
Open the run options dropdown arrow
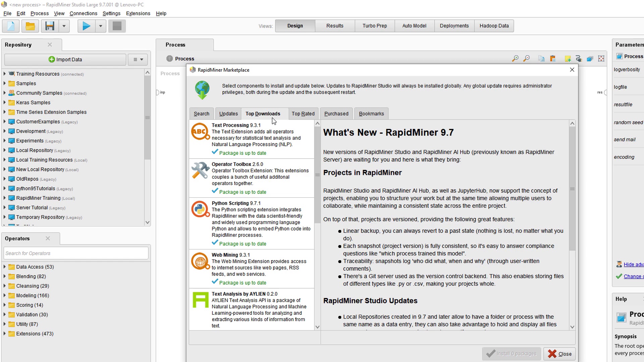point(100,26)
